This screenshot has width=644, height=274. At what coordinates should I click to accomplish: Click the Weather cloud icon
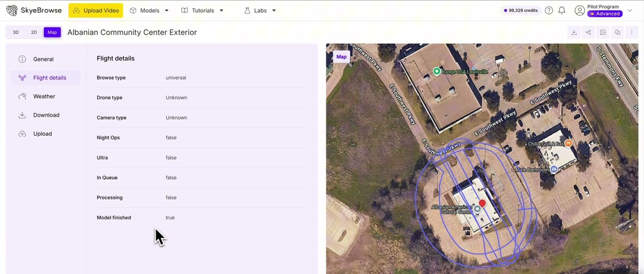click(22, 97)
